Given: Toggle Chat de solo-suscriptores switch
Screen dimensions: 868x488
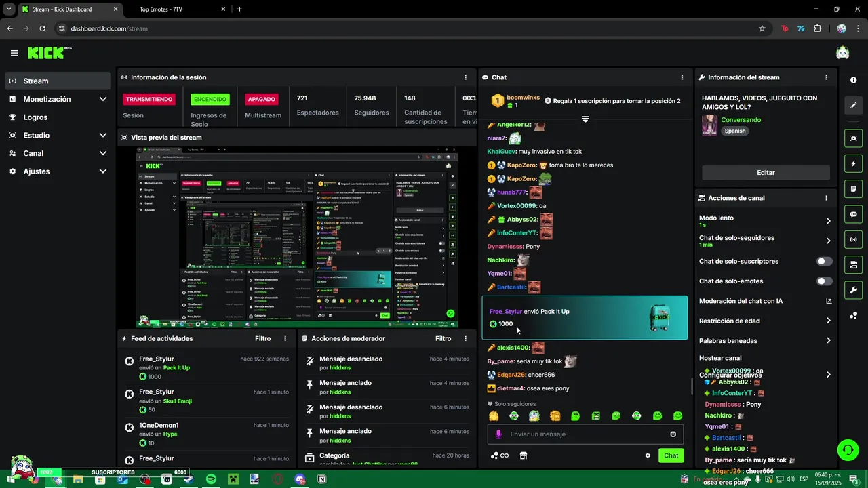Looking at the screenshot, I should 825,261.
